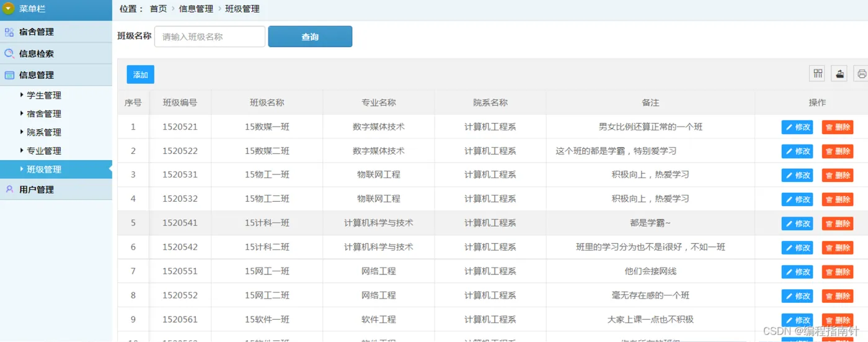
Task: Delete the 15数媒一班 row
Action: coord(838,127)
